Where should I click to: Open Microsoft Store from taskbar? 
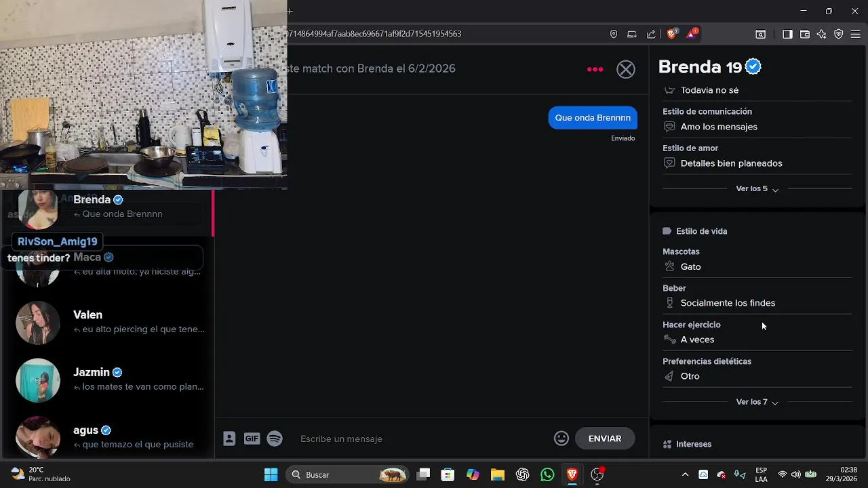click(x=448, y=474)
